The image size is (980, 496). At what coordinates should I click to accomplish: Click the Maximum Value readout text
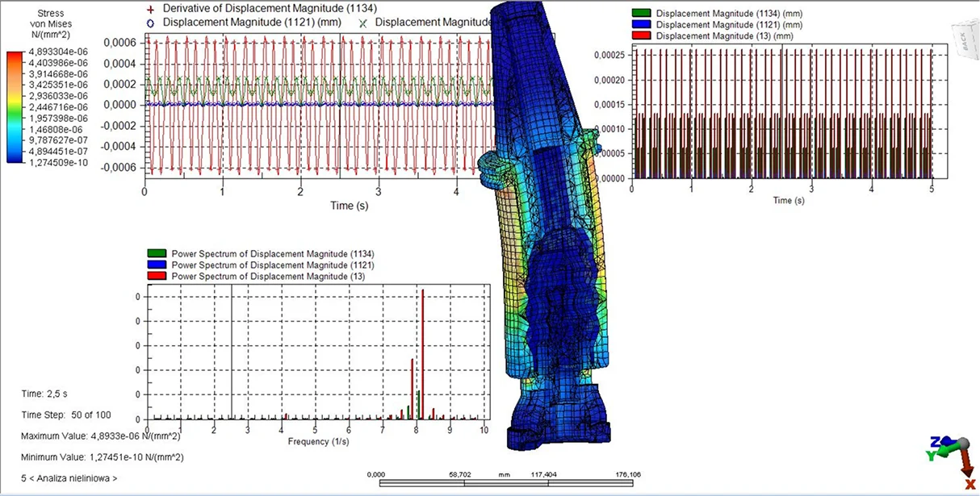coord(101,436)
